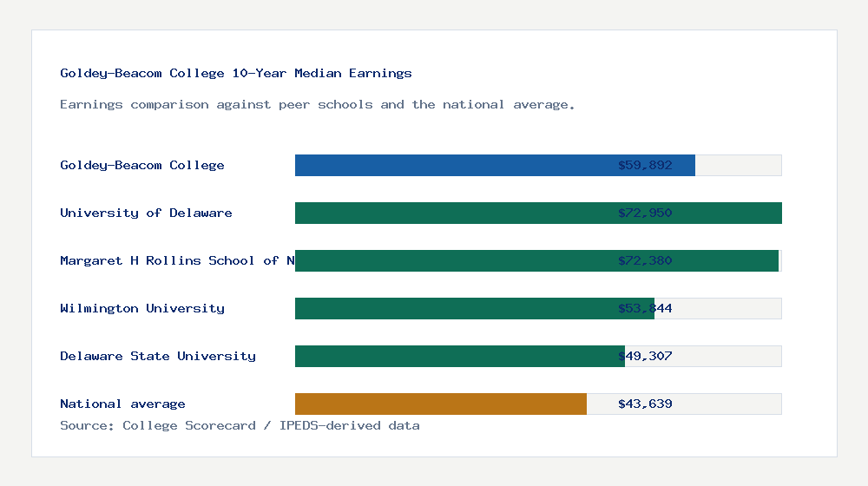The height and width of the screenshot is (486, 868).
Task: Click the Earnings comparison against peer schools subtitle
Action: point(317,105)
